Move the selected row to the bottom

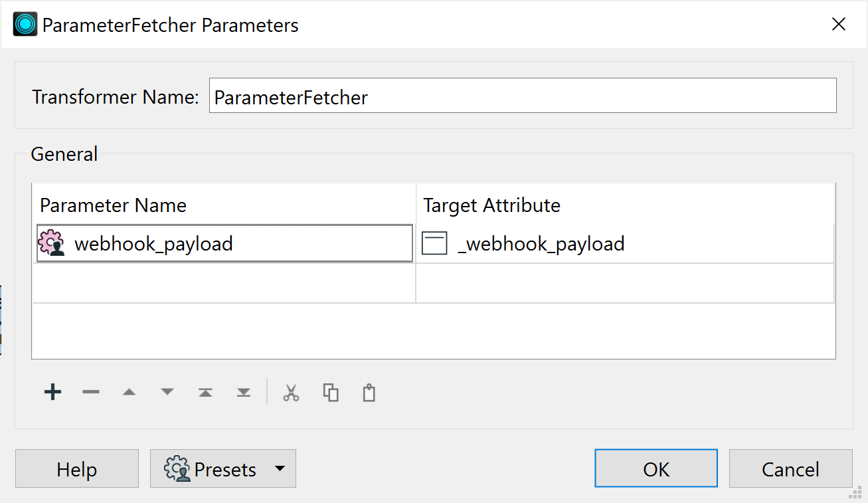243,392
